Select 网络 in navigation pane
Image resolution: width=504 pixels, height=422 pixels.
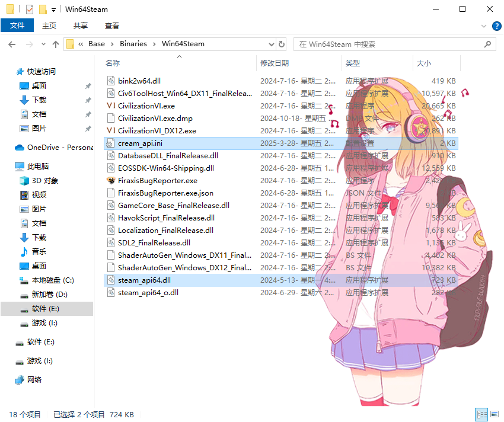point(34,380)
